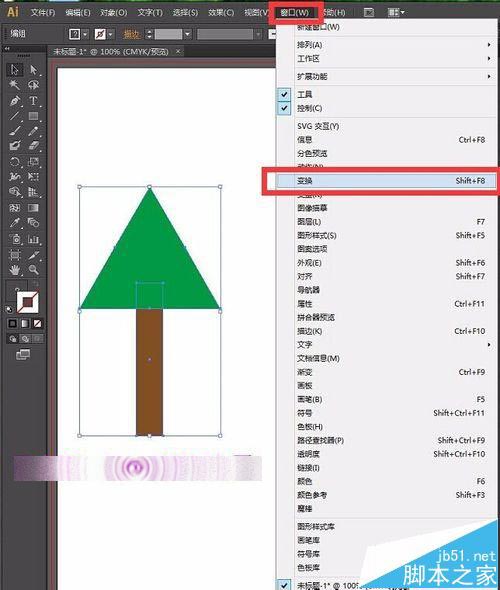Image resolution: width=500 pixels, height=590 pixels.
Task: Collapse toolbox with double-arrow icon
Action: click(x=7, y=49)
